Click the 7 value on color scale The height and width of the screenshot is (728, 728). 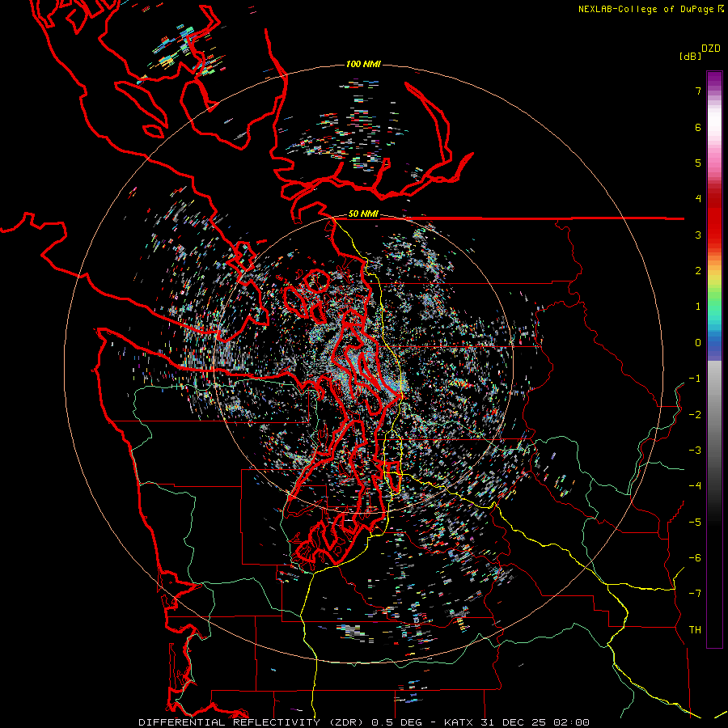pyautogui.click(x=698, y=91)
